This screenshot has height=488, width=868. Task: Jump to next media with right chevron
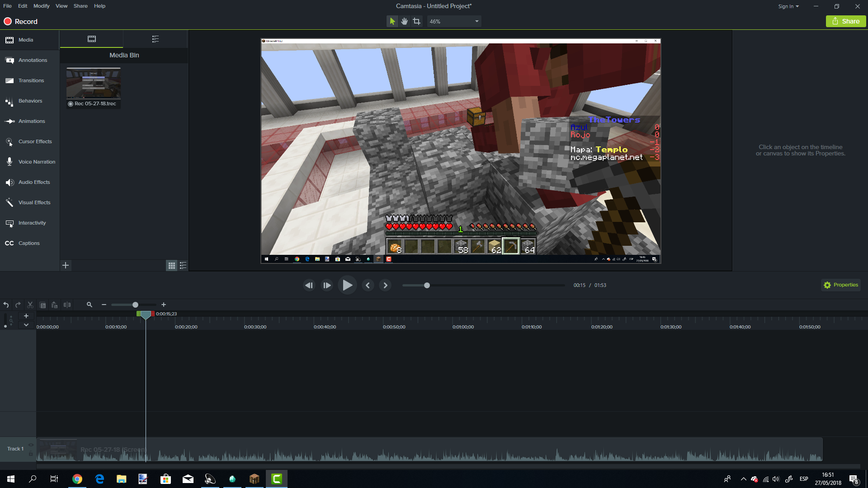385,285
